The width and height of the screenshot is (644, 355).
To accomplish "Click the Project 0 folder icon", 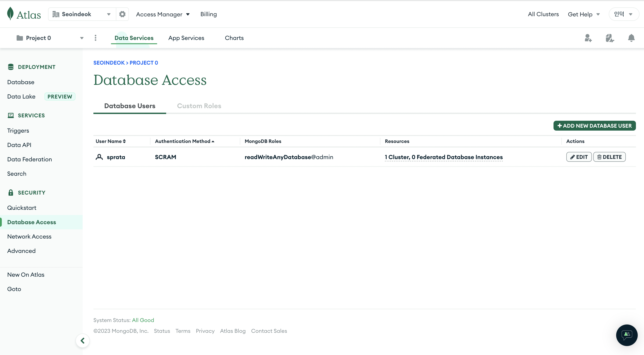I will click(20, 38).
